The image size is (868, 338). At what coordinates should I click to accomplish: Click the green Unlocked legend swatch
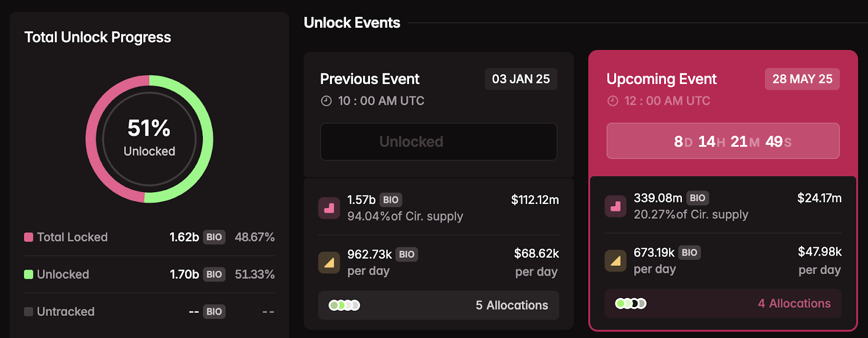29,275
